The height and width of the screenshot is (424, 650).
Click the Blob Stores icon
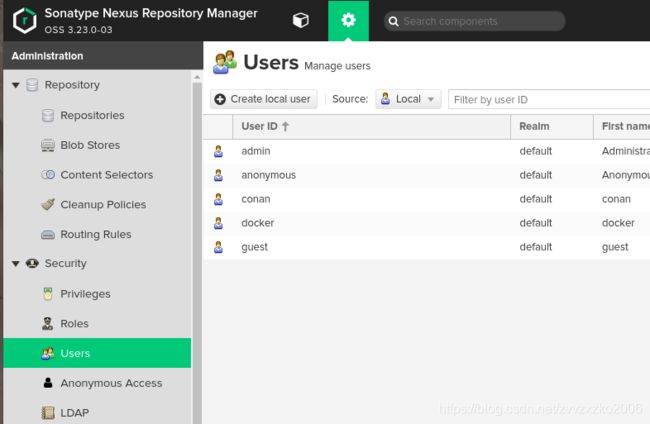point(48,145)
